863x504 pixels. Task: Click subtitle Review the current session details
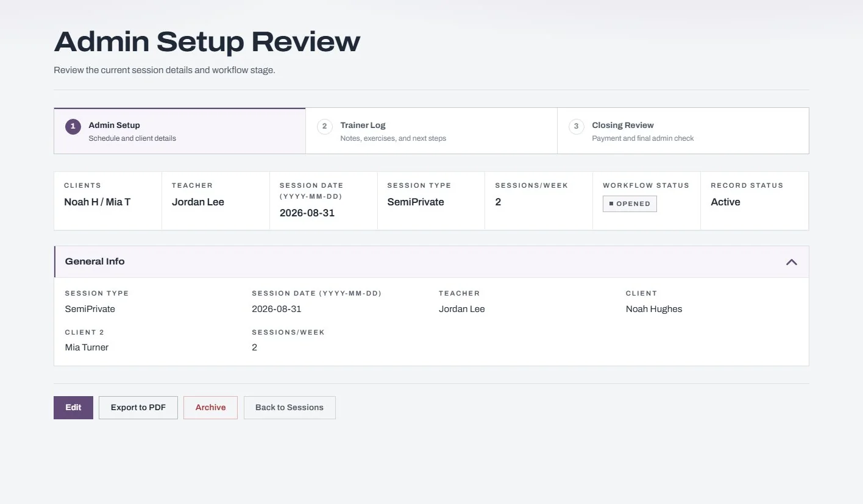pos(165,70)
